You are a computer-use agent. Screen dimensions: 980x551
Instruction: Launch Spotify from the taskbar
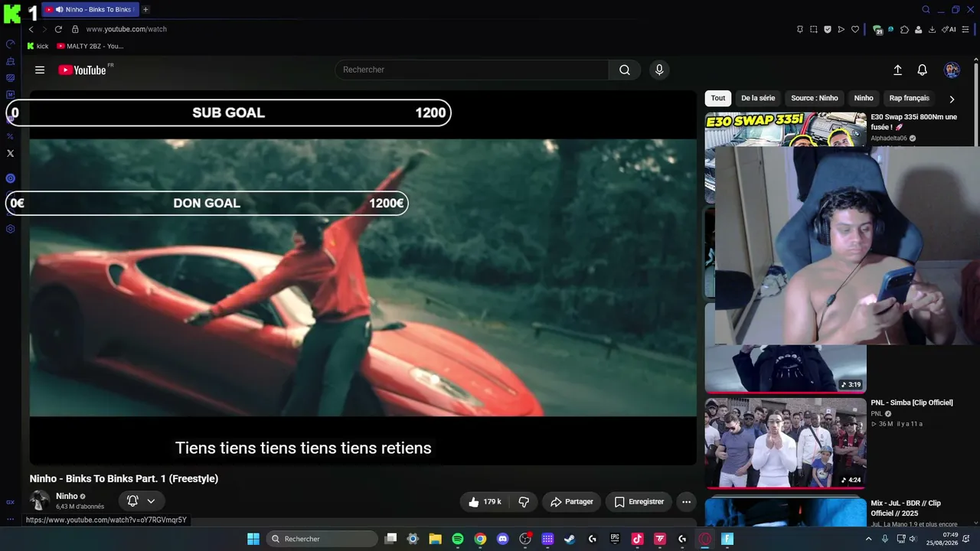458,539
